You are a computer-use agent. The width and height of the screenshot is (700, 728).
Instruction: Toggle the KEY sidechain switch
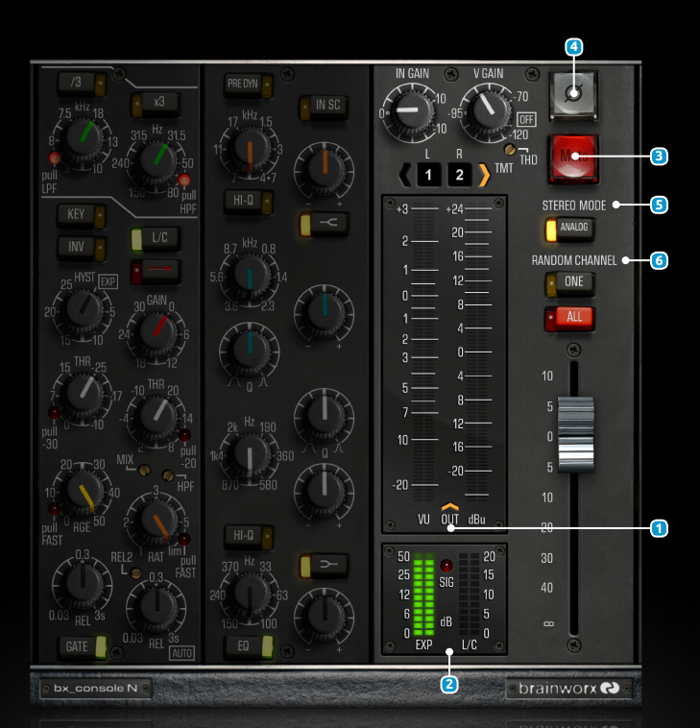[x=83, y=215]
